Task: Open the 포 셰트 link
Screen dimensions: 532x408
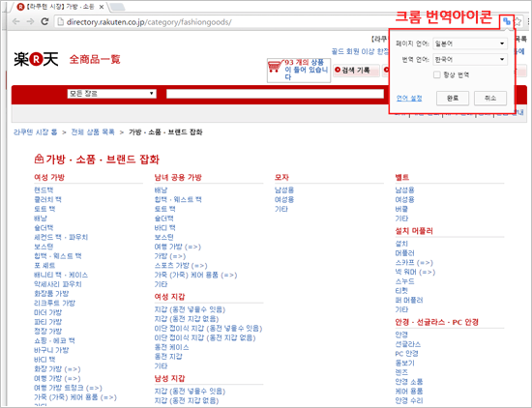Action: pyautogui.click(x=44, y=265)
